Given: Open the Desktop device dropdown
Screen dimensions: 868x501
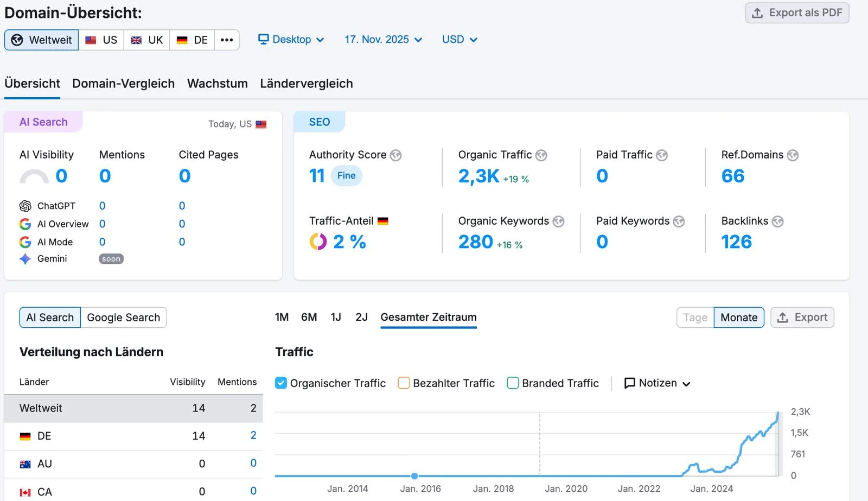Looking at the screenshot, I should 291,40.
